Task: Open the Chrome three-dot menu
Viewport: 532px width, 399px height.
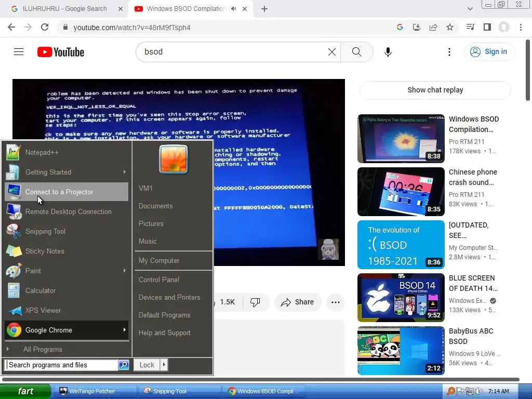Action: tap(521, 27)
